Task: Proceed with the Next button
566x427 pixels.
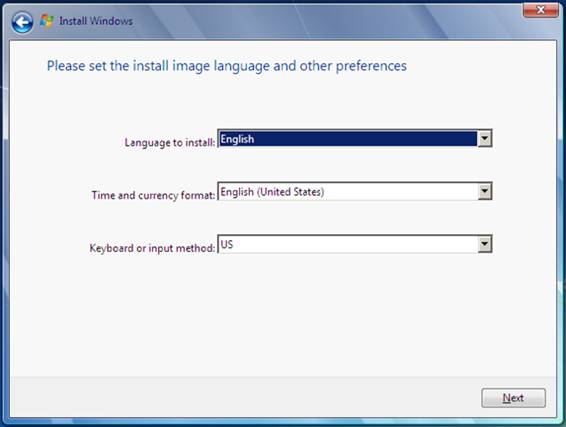Action: tap(513, 398)
